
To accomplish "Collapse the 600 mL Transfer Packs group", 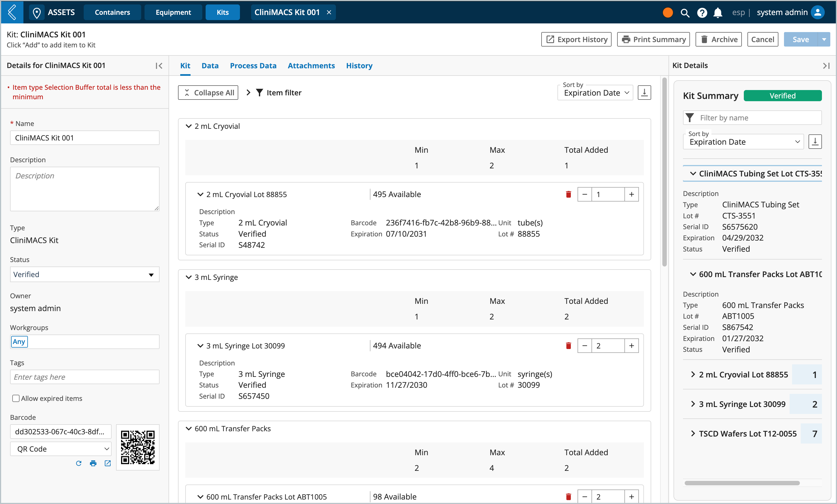I will (x=189, y=429).
